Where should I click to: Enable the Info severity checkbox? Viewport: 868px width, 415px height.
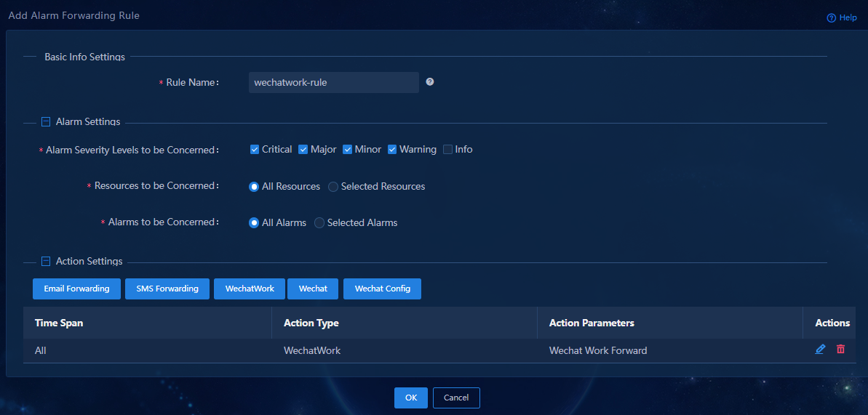click(x=448, y=150)
